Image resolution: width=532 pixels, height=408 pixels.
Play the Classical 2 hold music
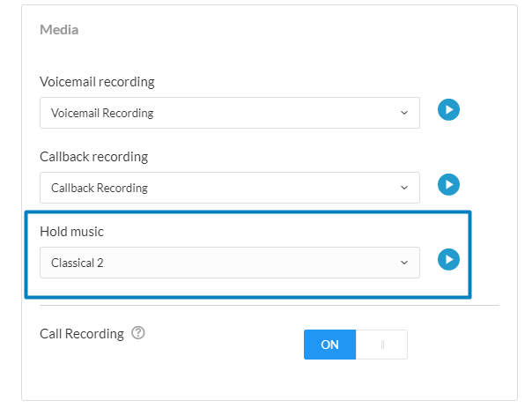pos(449,260)
